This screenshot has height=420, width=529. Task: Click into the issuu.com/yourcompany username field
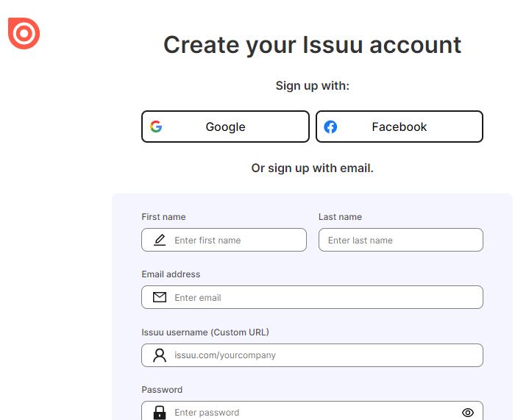(x=324, y=355)
